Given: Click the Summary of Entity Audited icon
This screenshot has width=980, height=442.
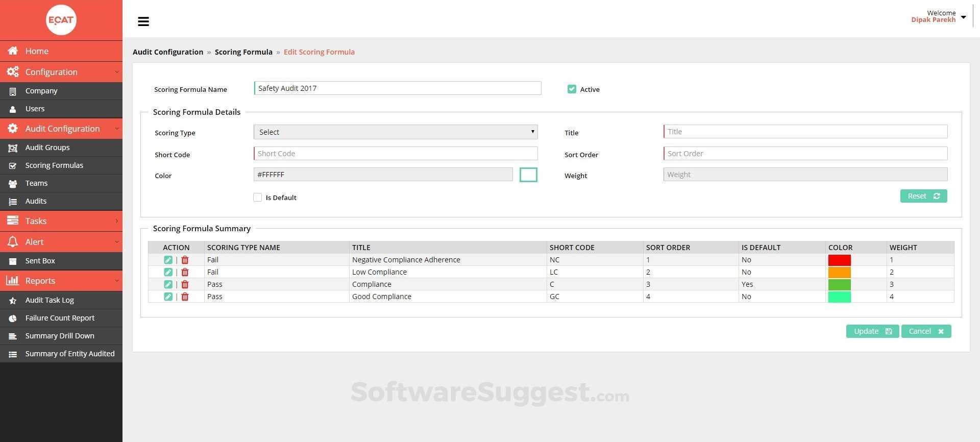Looking at the screenshot, I should pyautogui.click(x=13, y=354).
